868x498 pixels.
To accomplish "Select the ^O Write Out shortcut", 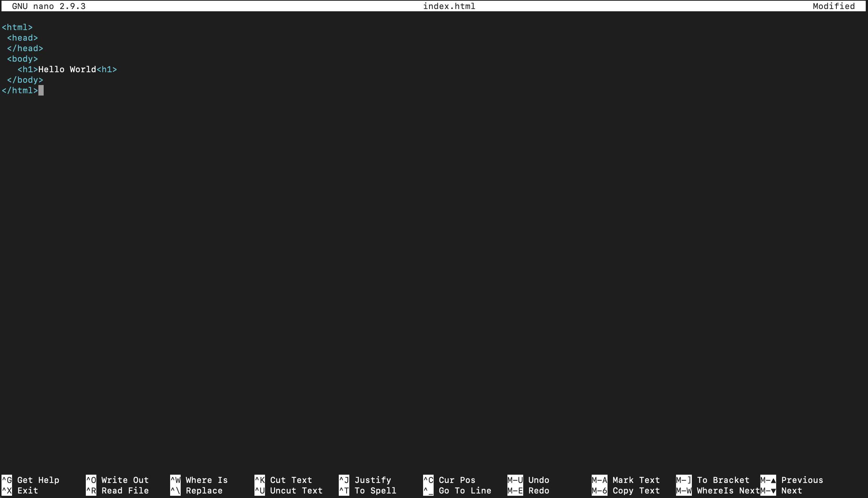I will tap(117, 480).
